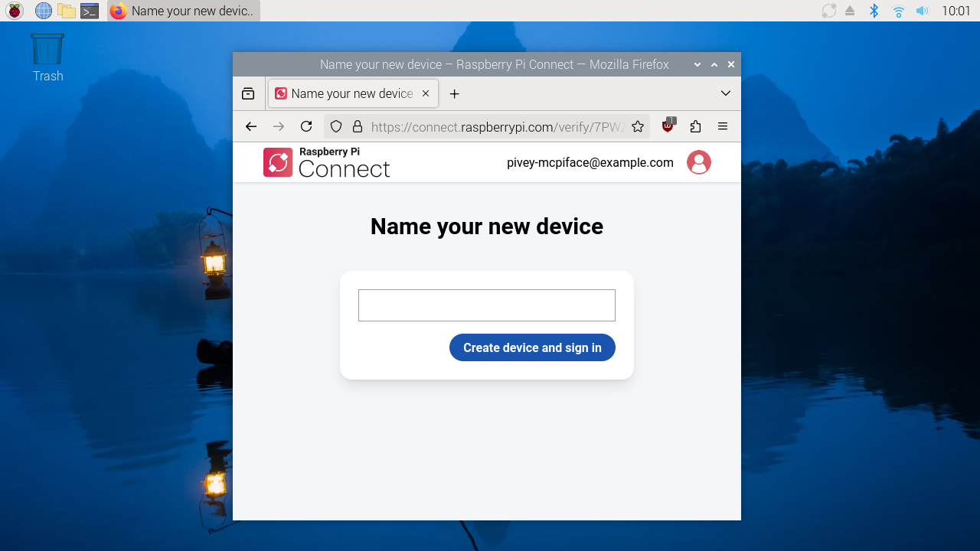Reload the current page
This screenshot has width=980, height=551.
click(x=306, y=126)
